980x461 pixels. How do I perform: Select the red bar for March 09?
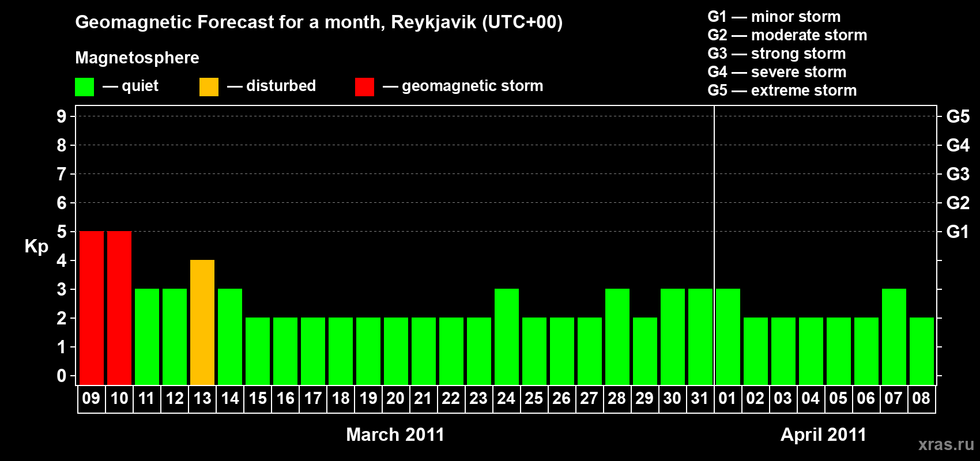pos(92,308)
